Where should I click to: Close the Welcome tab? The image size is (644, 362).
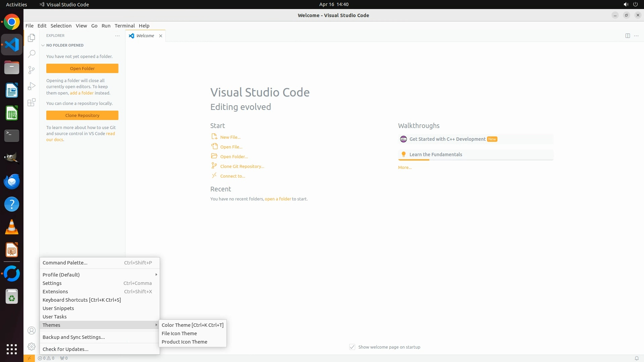[161, 36]
